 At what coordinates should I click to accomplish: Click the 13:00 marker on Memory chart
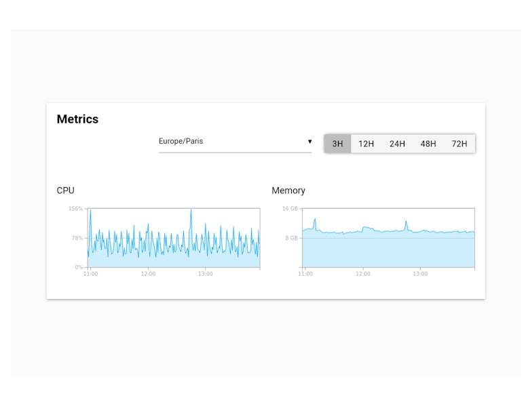(420, 274)
